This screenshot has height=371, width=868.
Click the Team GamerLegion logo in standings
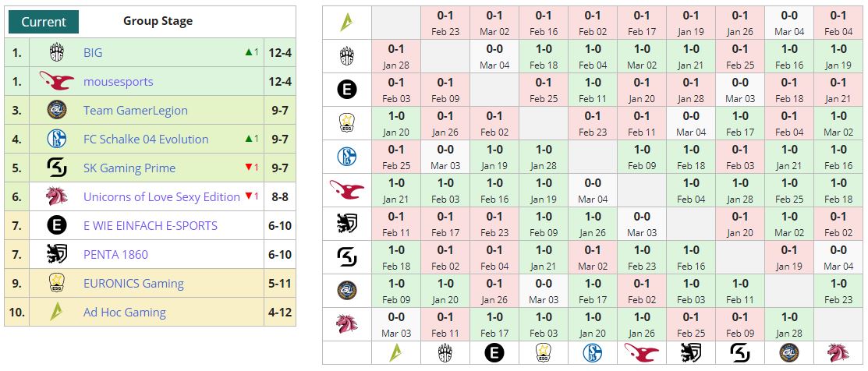[56, 111]
